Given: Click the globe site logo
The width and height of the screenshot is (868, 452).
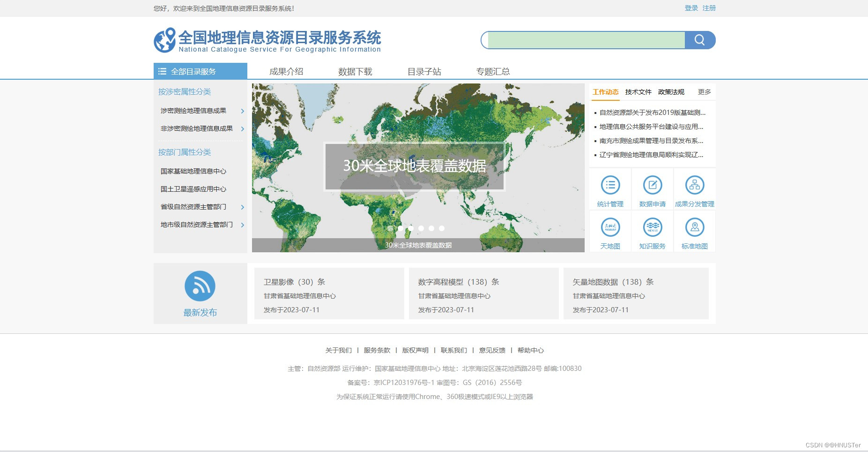Looking at the screenshot, I should pos(165,40).
